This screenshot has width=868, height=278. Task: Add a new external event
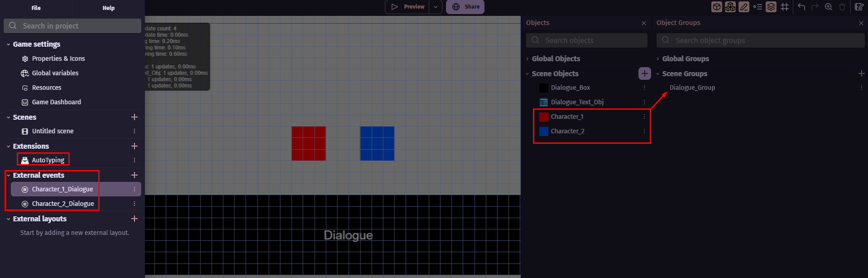click(x=134, y=175)
